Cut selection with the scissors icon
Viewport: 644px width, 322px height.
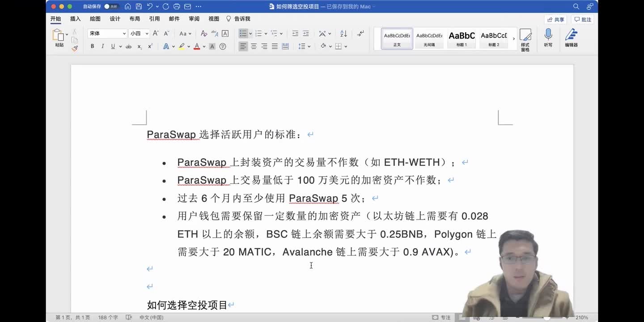pyautogui.click(x=75, y=32)
